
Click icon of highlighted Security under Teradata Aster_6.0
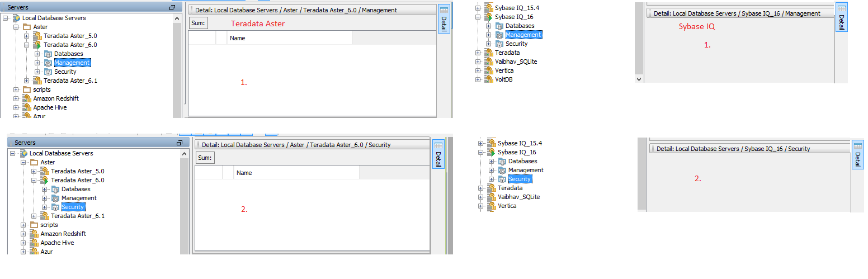point(55,207)
